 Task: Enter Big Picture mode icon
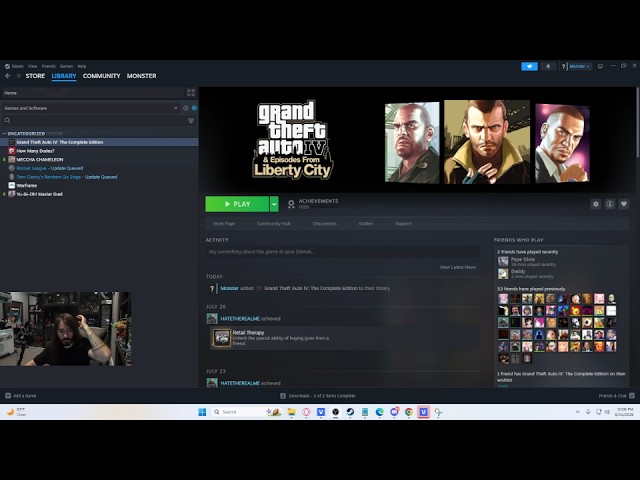[600, 66]
